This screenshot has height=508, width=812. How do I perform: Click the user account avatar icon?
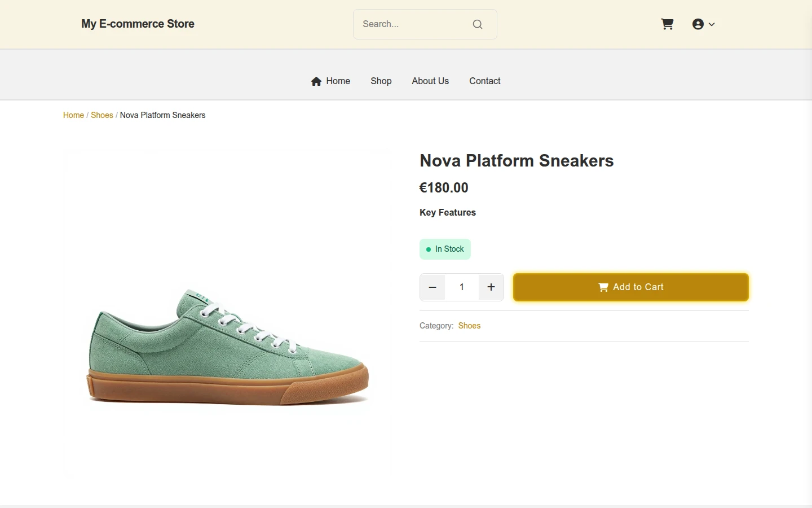tap(698, 24)
